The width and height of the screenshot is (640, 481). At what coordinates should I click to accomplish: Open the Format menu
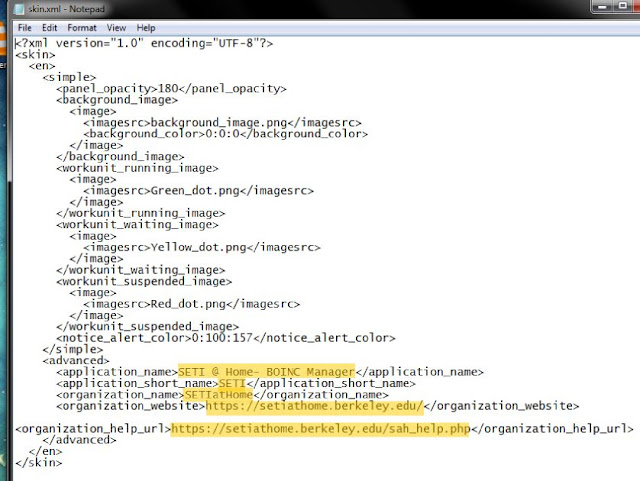[x=82, y=28]
